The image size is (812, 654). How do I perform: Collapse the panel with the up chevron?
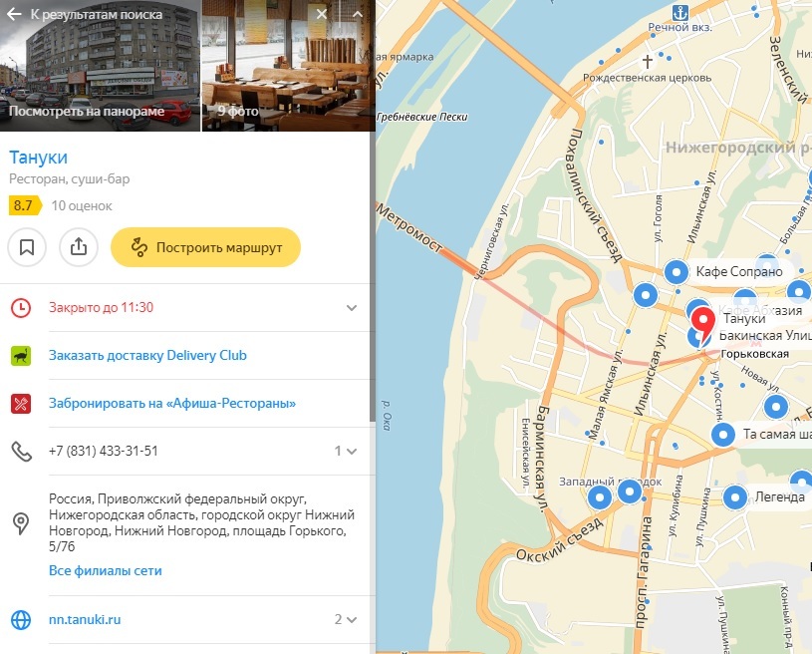pyautogui.click(x=358, y=14)
